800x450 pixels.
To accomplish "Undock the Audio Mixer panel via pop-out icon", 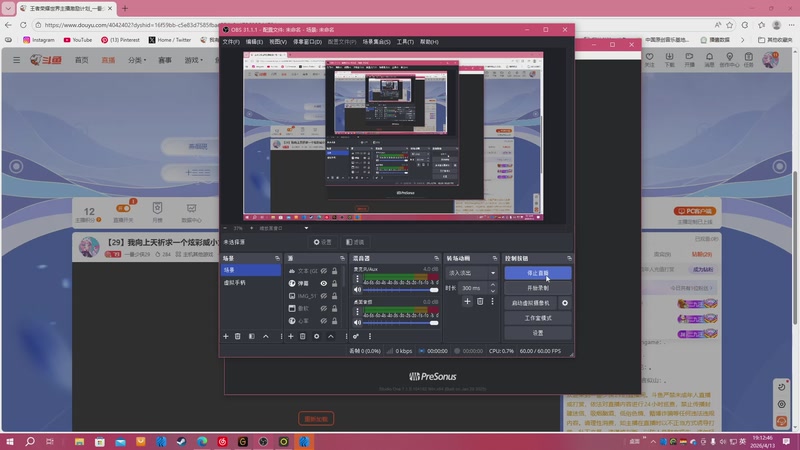I will [x=436, y=259].
